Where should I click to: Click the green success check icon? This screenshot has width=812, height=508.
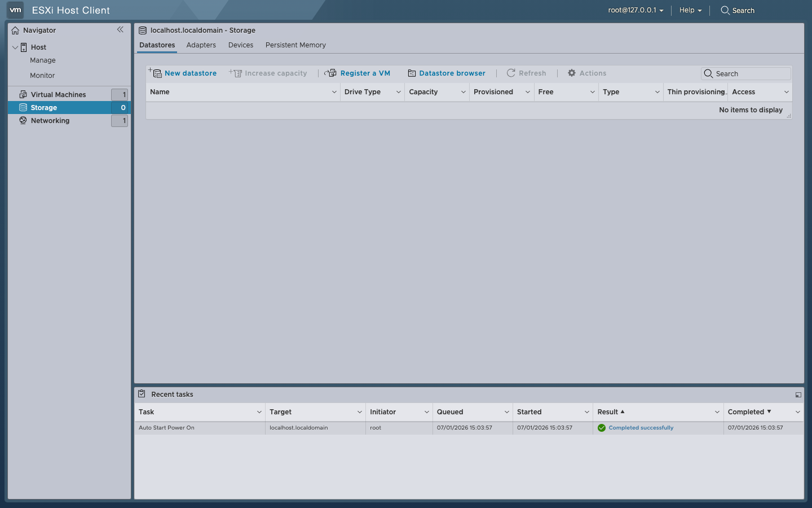[602, 428]
